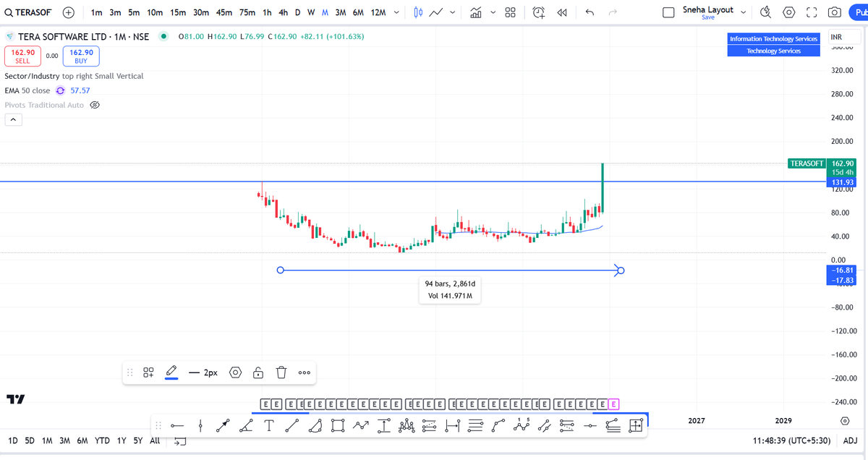This screenshot has height=460, width=868.
Task: Delete the drawing with the trash icon
Action: [x=281, y=372]
